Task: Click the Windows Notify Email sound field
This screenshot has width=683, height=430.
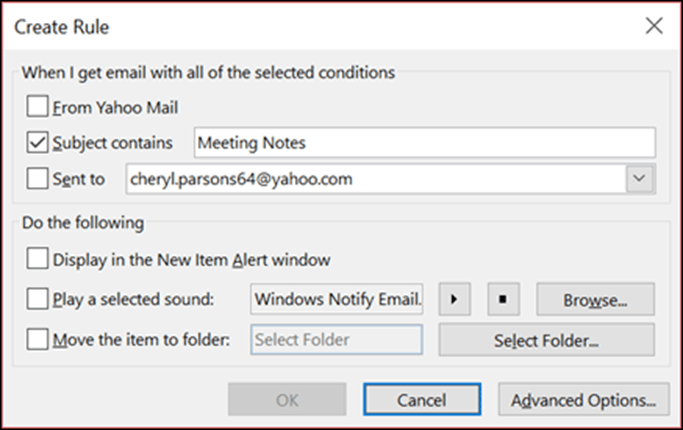Action: coord(337,299)
